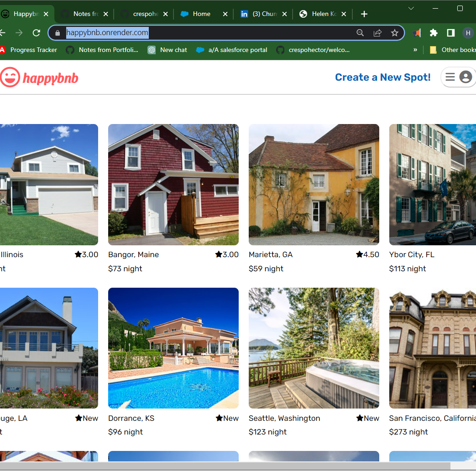
Task: Switch to the crespohe tab
Action: click(144, 14)
